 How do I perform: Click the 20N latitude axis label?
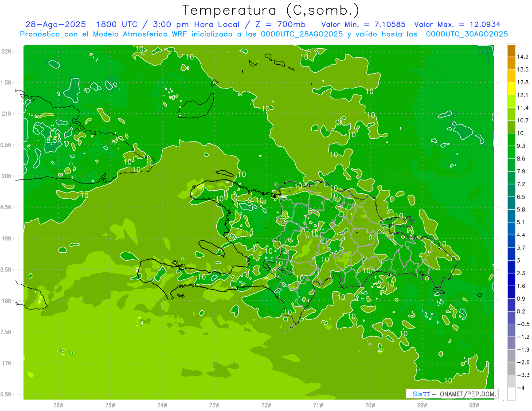[7, 176]
